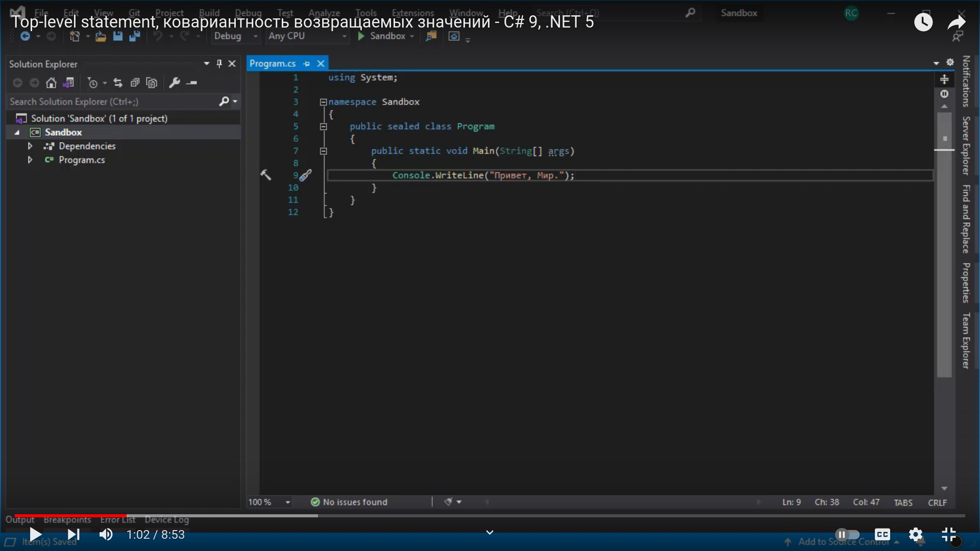980x551 pixels.
Task: Play the video
Action: (x=35, y=535)
